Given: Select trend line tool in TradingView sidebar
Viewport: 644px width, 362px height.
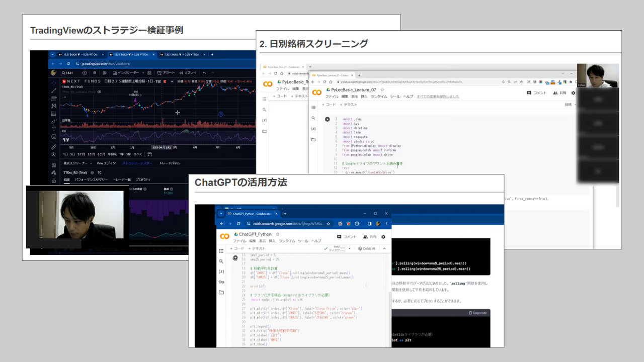Looking at the screenshot, I should click(54, 90).
